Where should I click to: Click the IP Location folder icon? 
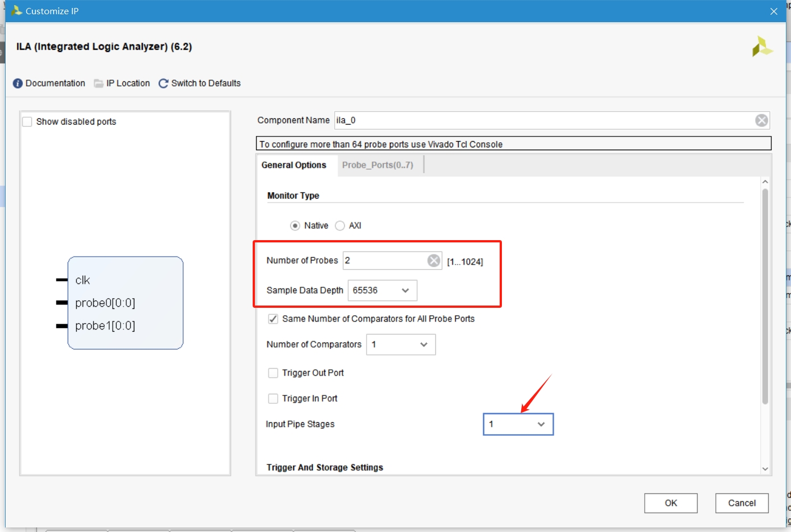[98, 83]
